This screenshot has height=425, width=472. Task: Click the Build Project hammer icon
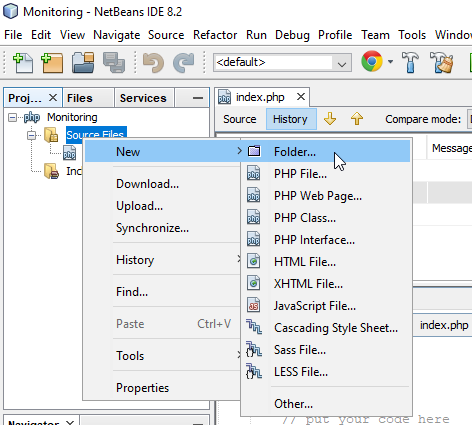410,62
